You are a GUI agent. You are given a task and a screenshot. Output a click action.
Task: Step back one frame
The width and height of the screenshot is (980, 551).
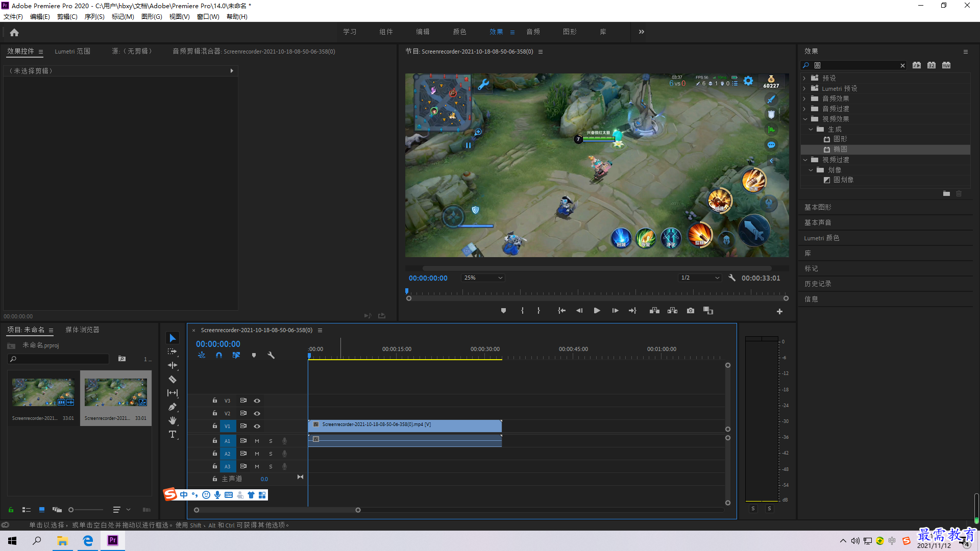[x=579, y=311]
